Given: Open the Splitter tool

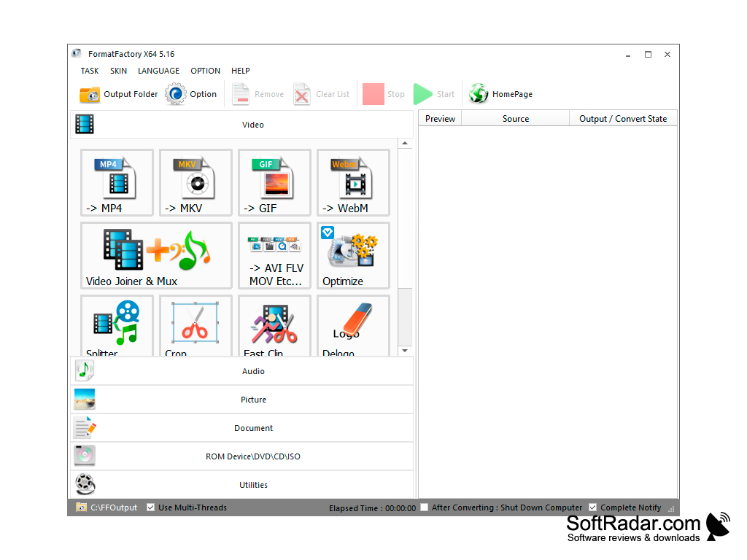Looking at the screenshot, I should tap(117, 326).
